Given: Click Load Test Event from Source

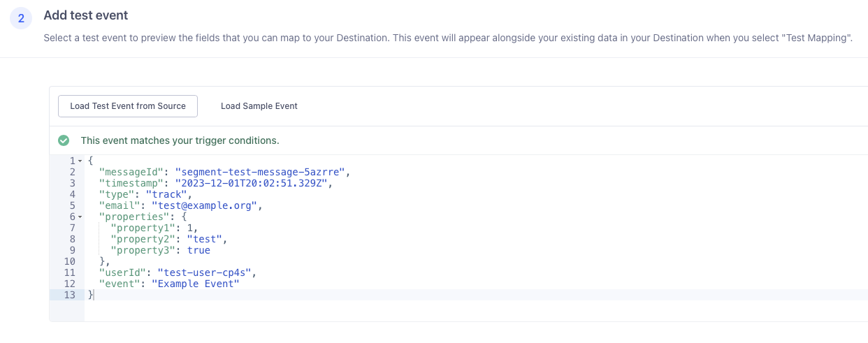Looking at the screenshot, I should coord(128,106).
